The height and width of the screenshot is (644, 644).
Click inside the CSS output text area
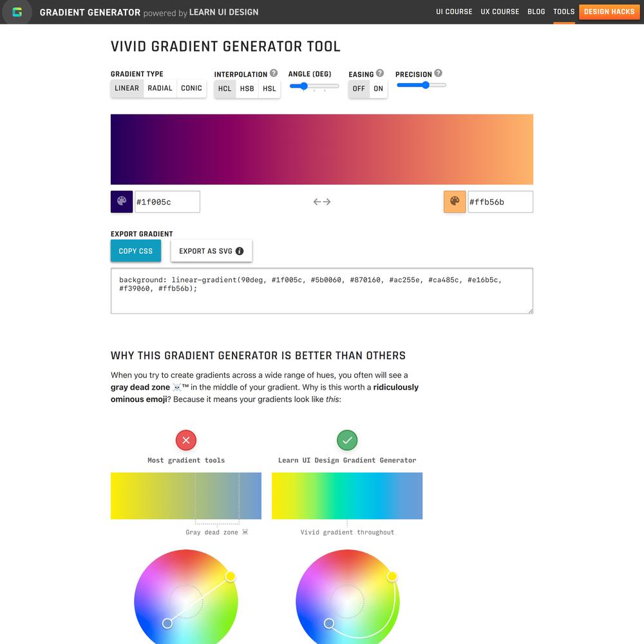tap(322, 291)
